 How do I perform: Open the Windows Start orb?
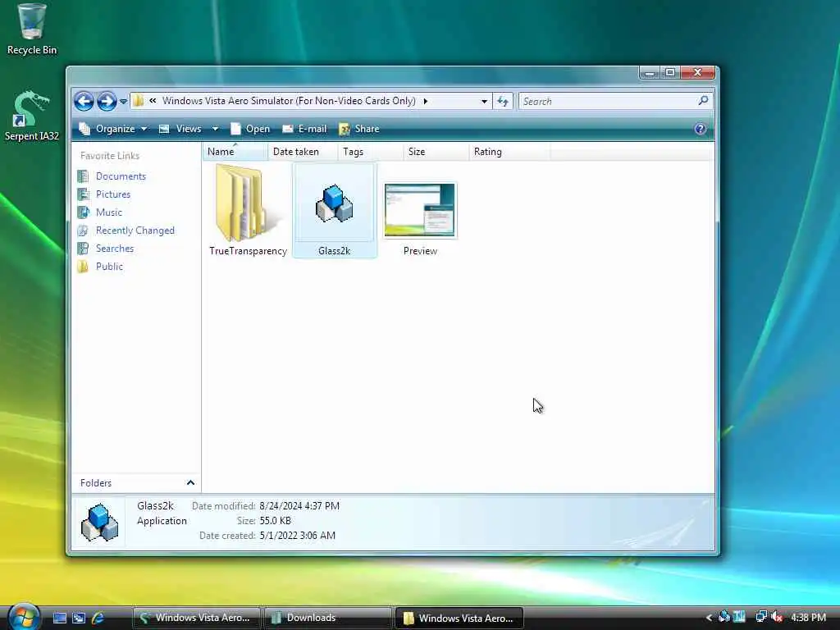[x=25, y=616]
